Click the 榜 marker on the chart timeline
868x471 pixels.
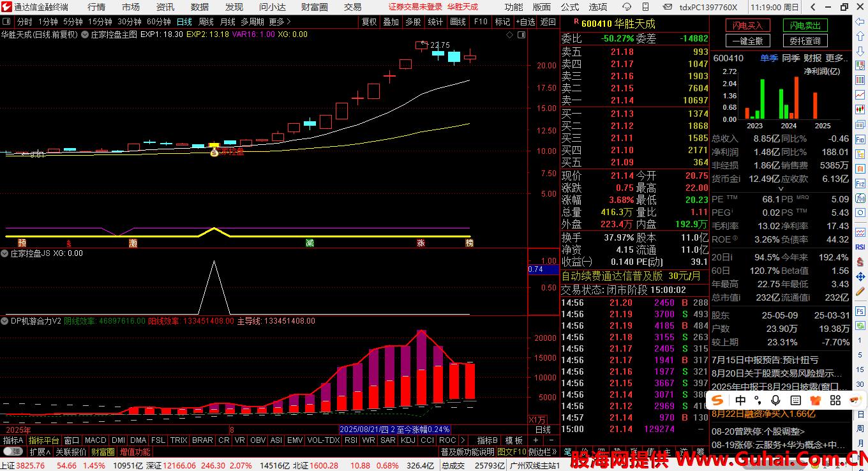[x=470, y=243]
